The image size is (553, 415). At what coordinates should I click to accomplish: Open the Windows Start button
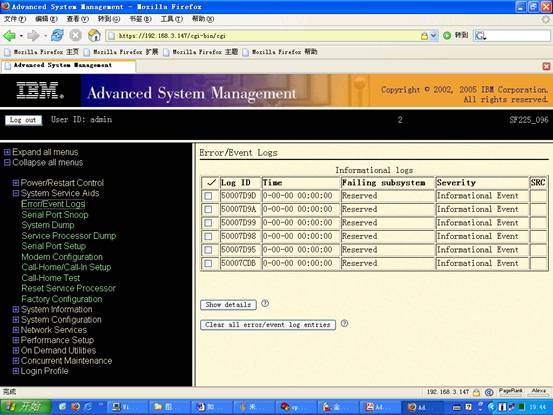(x=25, y=407)
